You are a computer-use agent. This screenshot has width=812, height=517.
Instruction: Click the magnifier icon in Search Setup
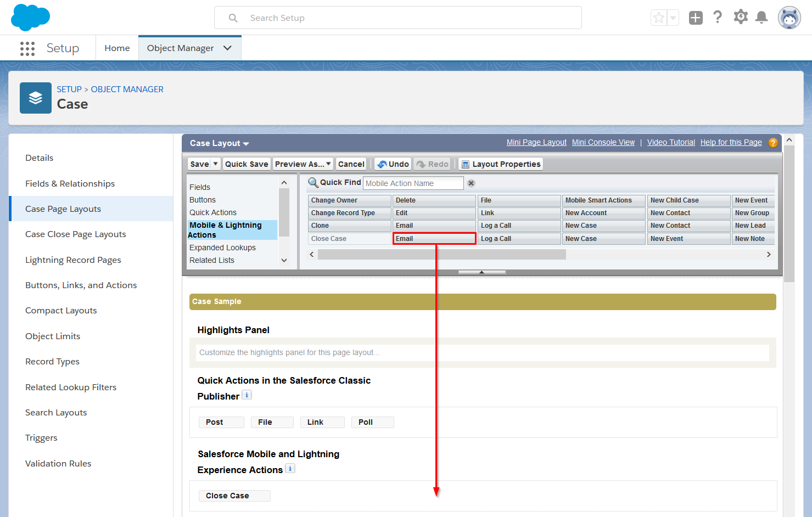tap(233, 18)
